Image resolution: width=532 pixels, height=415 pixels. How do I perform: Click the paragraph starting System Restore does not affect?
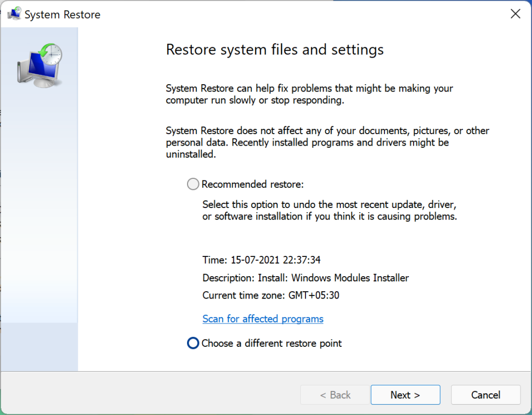pyautogui.click(x=327, y=142)
